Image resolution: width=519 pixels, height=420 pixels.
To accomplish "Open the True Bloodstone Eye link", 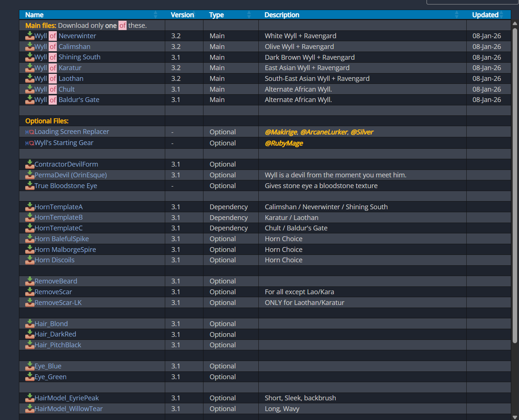I will tap(66, 186).
